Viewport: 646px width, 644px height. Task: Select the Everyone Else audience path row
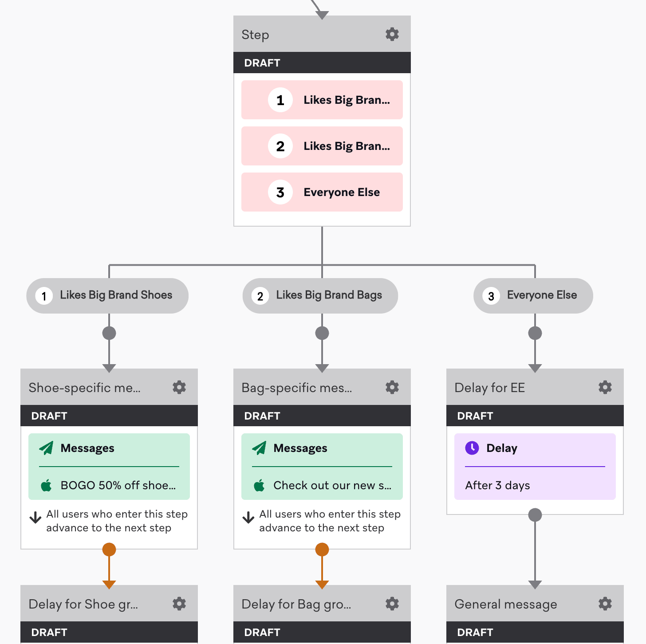322,192
